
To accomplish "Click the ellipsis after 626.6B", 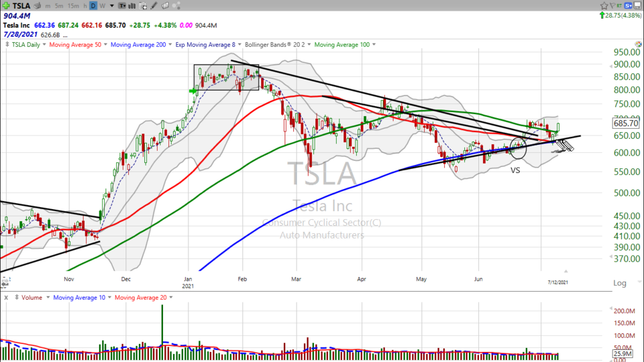I will tap(65, 36).
